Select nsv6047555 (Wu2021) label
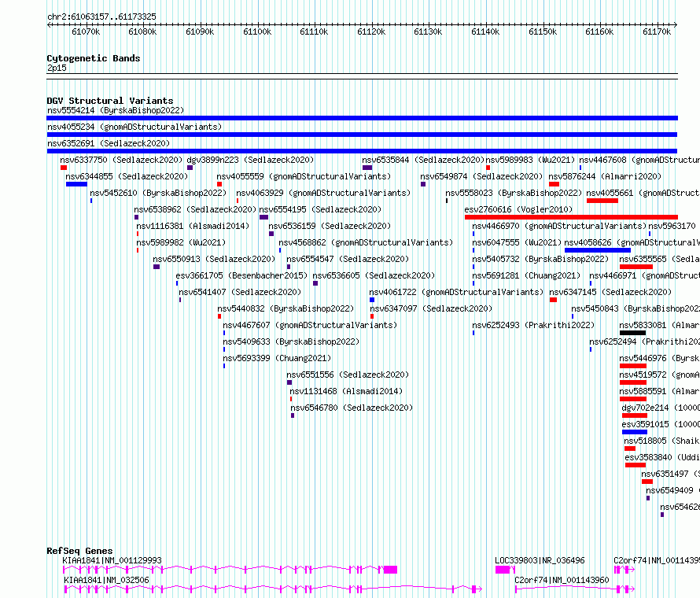Viewport: 700px width, 598px height. (517, 242)
